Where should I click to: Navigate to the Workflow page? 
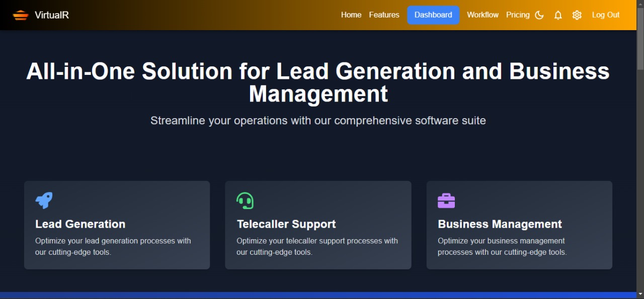(482, 15)
